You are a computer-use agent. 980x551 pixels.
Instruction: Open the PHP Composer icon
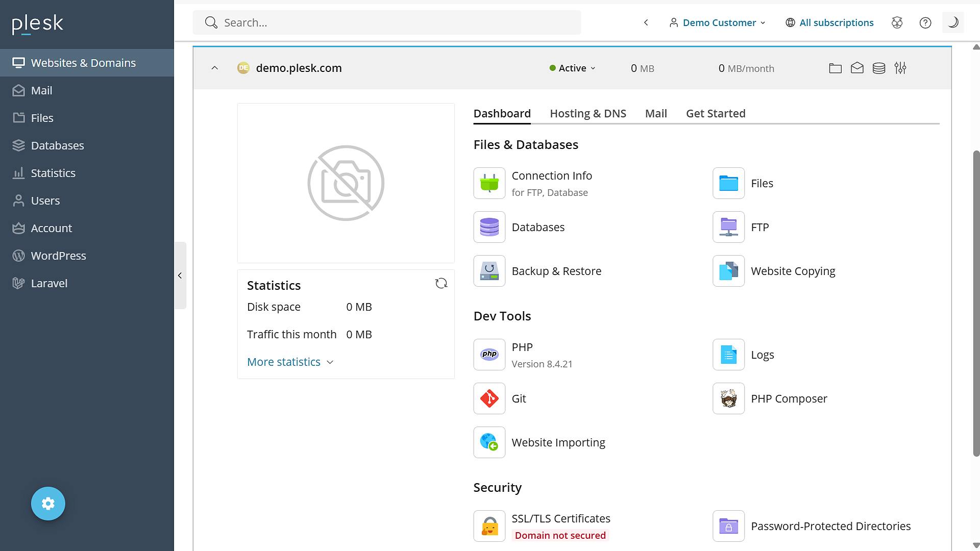[728, 398]
